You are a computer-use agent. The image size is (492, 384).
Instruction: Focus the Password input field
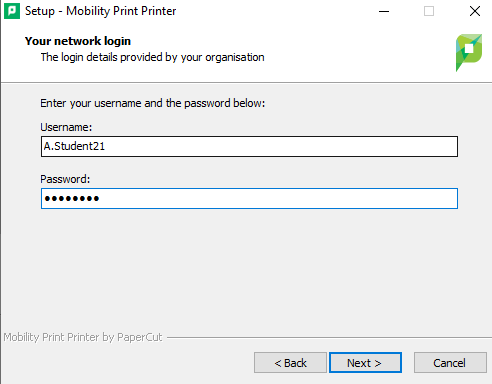(x=249, y=199)
